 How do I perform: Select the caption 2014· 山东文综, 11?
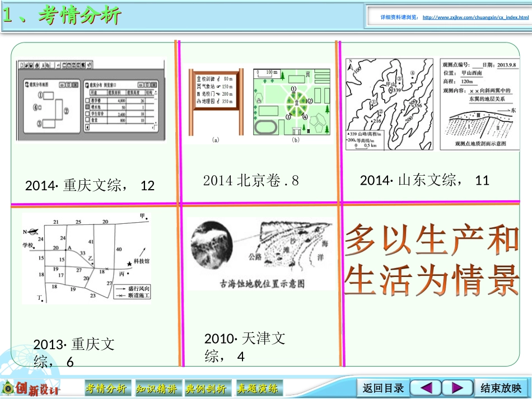(425, 180)
